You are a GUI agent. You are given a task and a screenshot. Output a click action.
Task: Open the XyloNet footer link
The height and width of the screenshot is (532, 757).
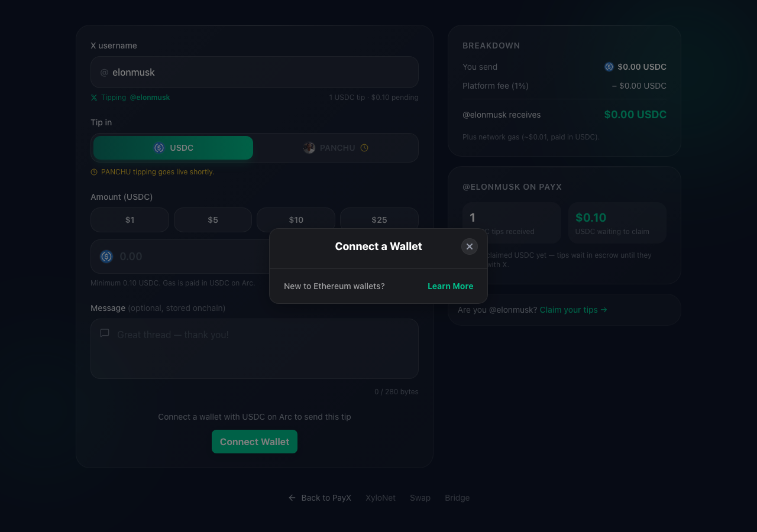[380, 498]
